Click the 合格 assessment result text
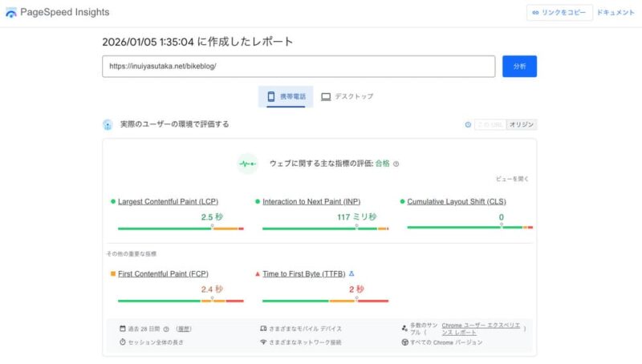The height and width of the screenshot is (364, 642). (x=383, y=164)
